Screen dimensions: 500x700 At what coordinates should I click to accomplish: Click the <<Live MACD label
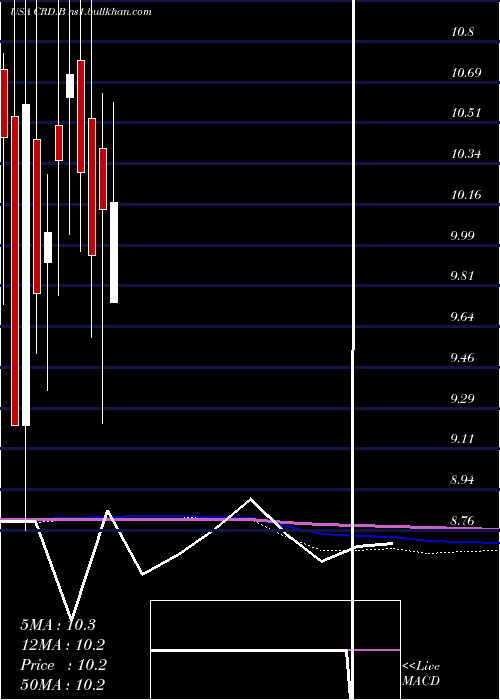[x=421, y=673]
